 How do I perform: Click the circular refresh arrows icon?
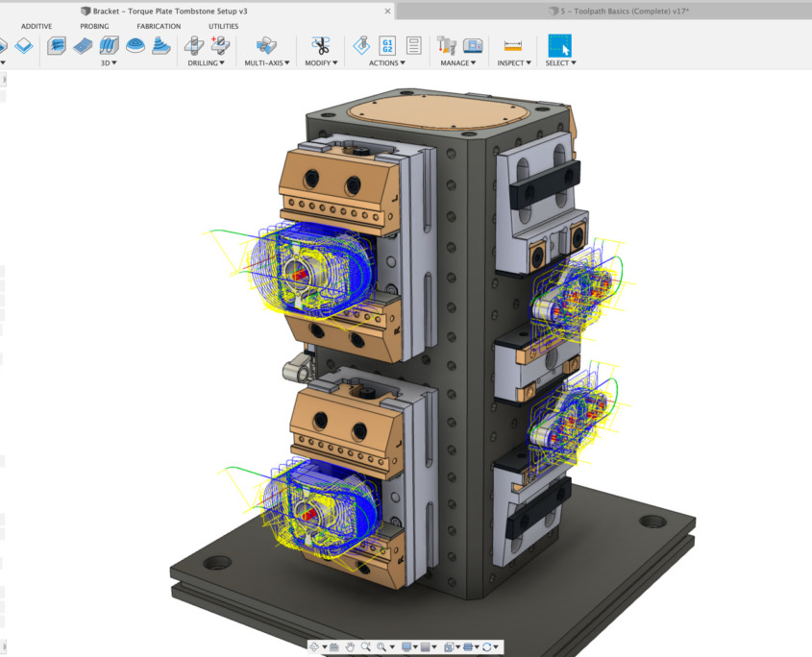point(487,646)
